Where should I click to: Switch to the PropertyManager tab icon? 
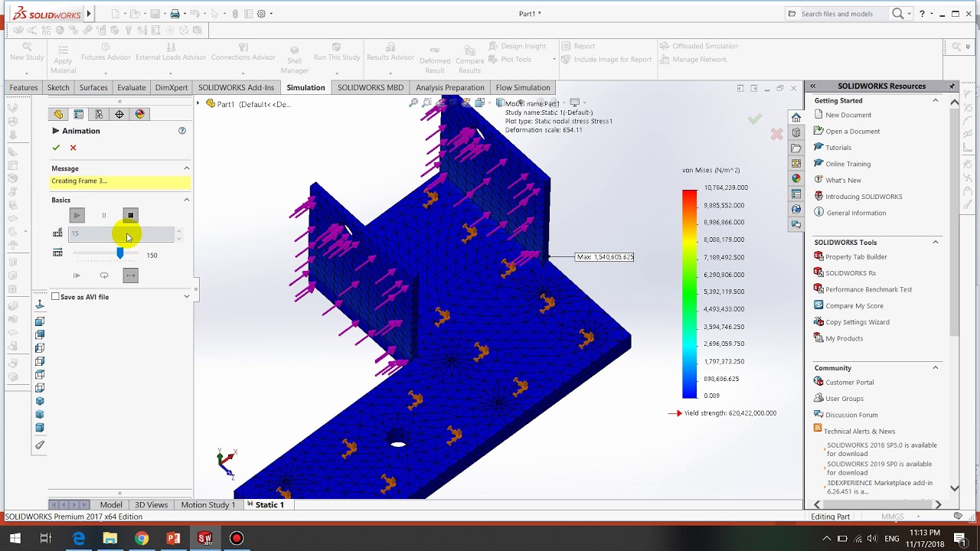pyautogui.click(x=78, y=114)
